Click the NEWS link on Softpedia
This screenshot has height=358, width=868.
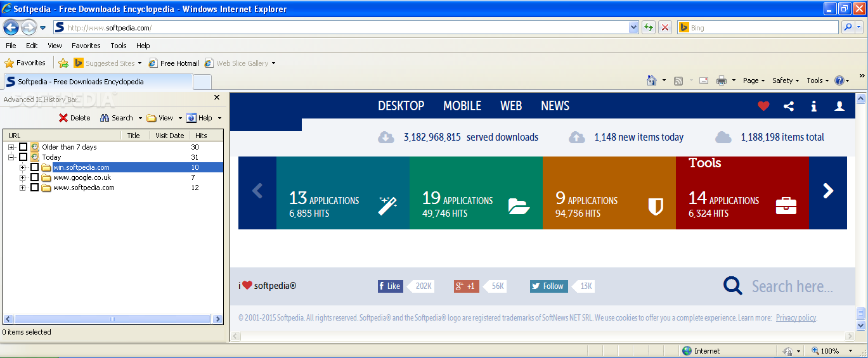coord(555,106)
